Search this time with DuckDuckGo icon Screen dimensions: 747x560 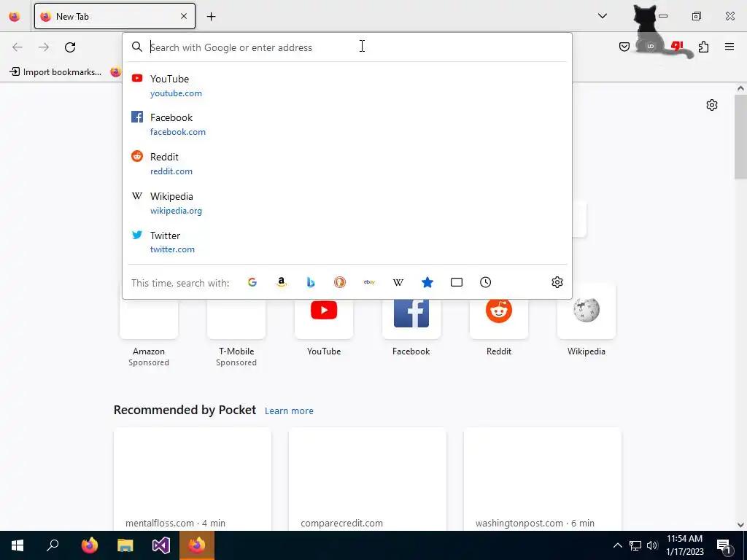340,282
